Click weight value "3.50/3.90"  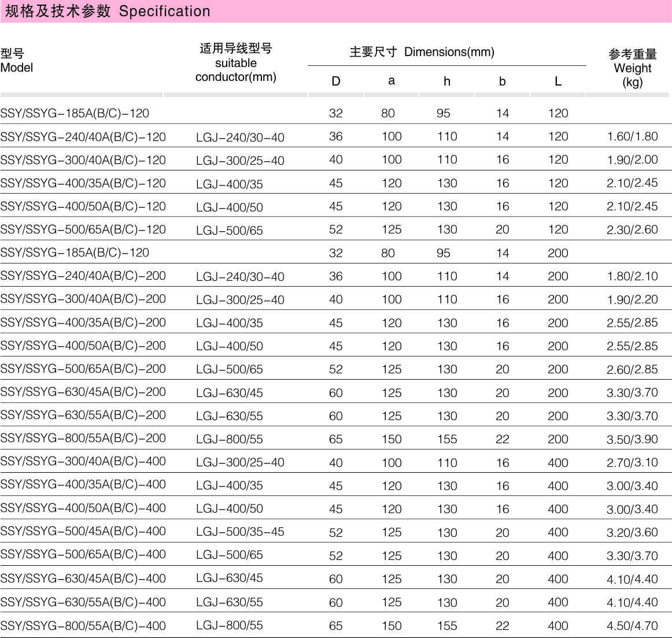tap(632, 439)
